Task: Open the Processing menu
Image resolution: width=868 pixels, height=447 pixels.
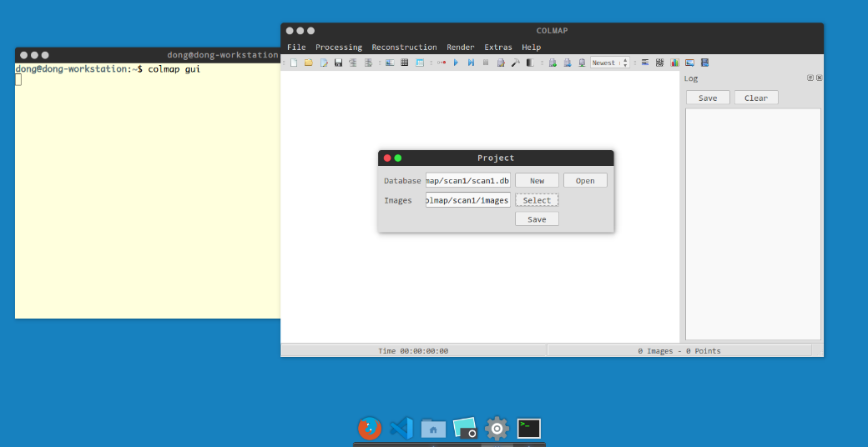Action: [339, 47]
